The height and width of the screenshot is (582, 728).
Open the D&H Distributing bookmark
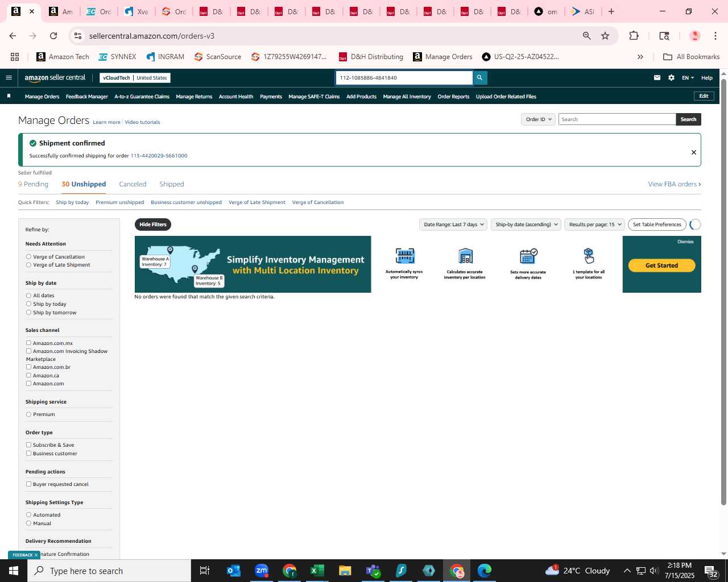click(371, 57)
